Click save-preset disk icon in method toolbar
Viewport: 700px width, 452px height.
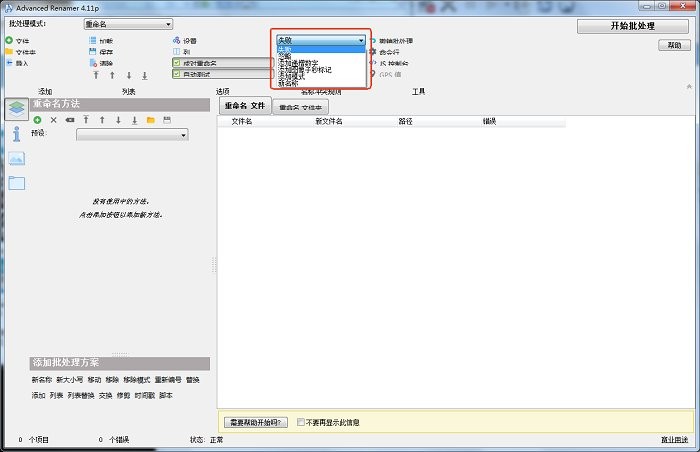167,120
